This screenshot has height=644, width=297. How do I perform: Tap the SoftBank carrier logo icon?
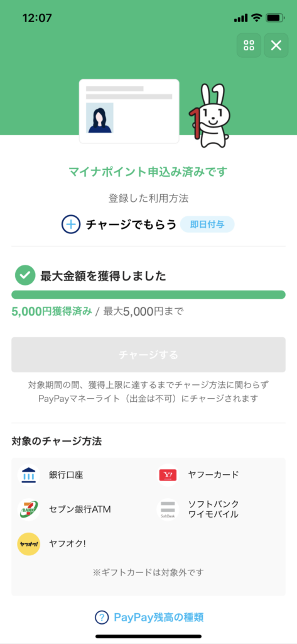coord(168,509)
